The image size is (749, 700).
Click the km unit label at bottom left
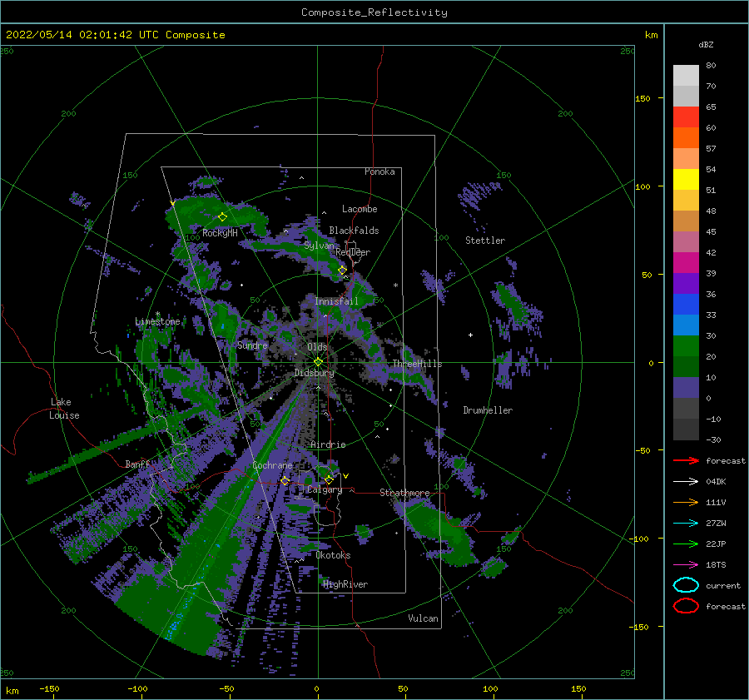click(x=12, y=691)
